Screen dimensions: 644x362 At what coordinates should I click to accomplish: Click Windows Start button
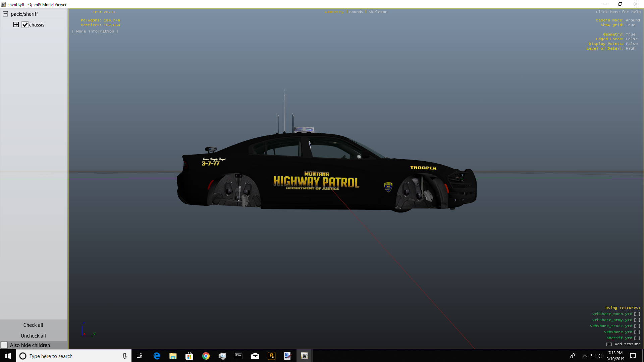pyautogui.click(x=8, y=356)
